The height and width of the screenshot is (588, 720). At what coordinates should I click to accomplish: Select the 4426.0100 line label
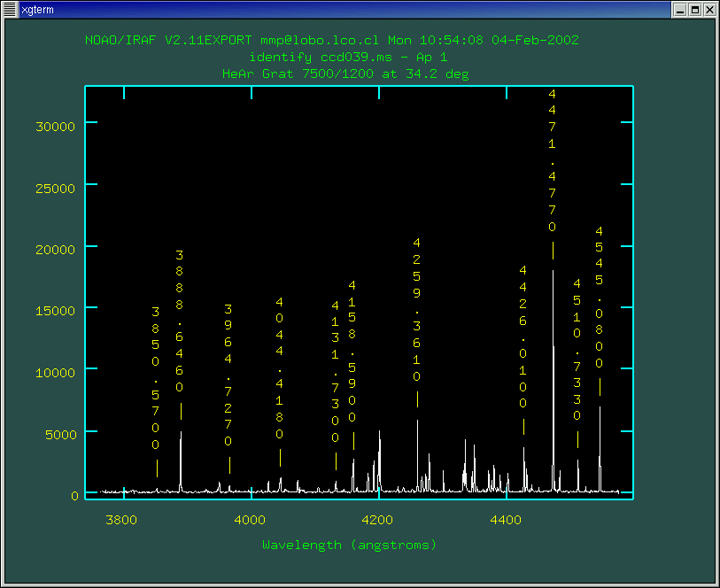coord(523,337)
